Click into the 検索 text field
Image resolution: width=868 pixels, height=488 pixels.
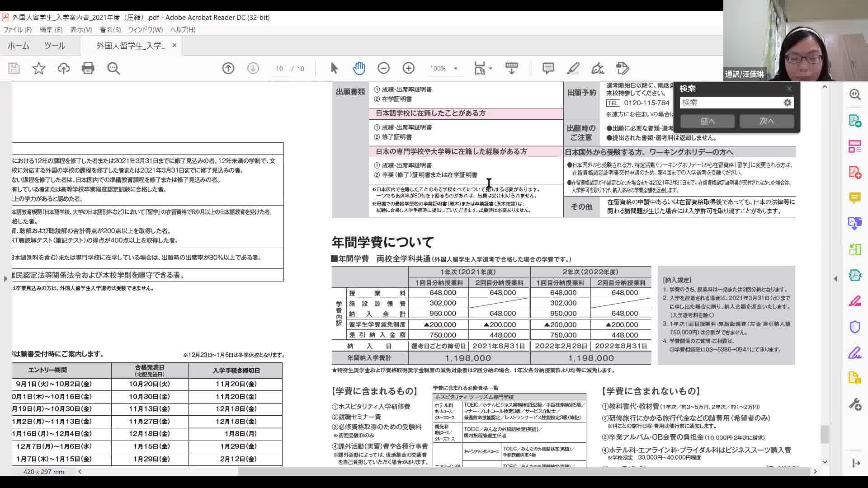731,103
